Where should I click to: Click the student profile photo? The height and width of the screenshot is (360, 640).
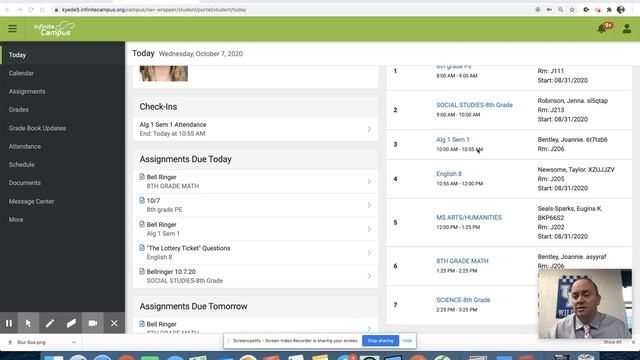point(164,73)
